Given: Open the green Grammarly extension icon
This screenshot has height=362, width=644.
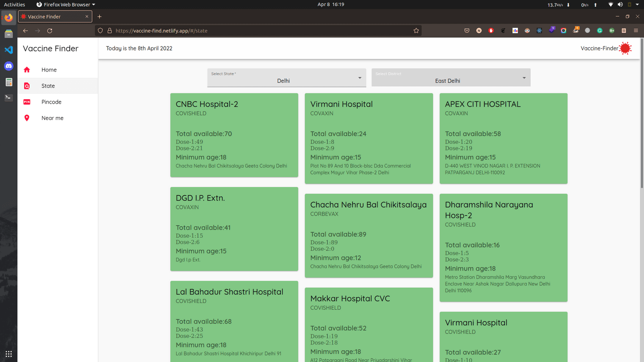Looking at the screenshot, I should [600, 31].
